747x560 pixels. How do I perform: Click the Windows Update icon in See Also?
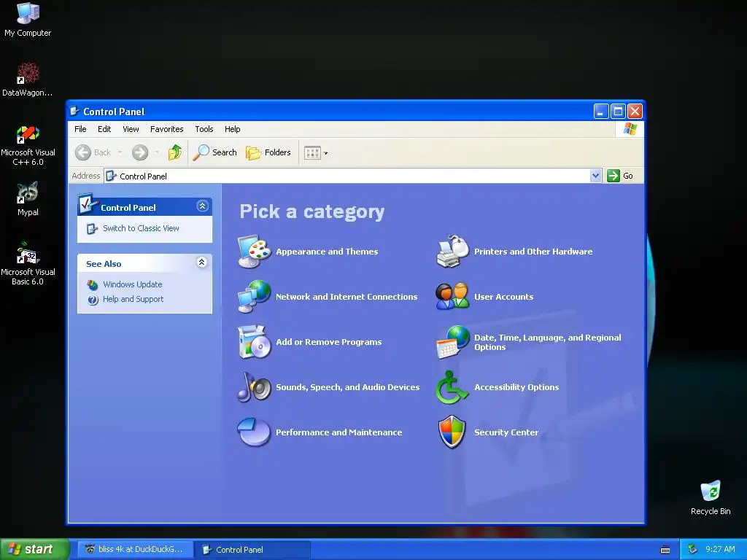tap(93, 285)
